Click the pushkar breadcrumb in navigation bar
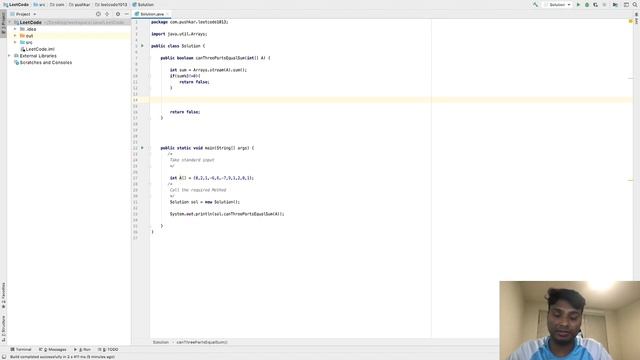Screen dimensions: 640x360 point(80,4)
